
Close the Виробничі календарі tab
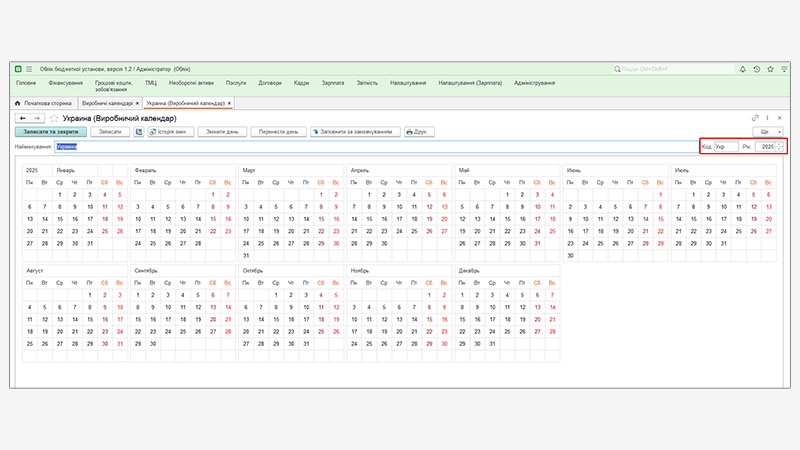coord(138,103)
